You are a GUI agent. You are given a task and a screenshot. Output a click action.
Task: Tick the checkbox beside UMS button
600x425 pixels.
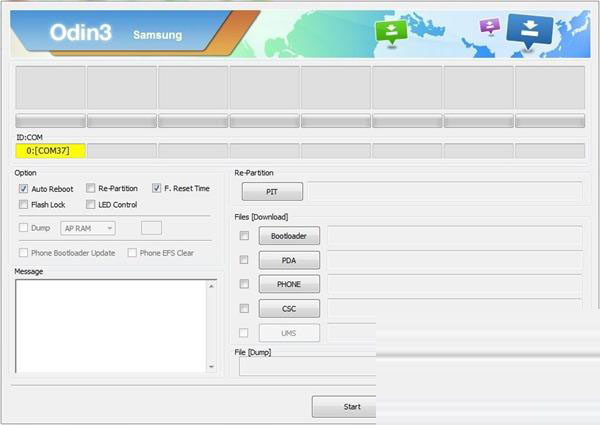[243, 333]
